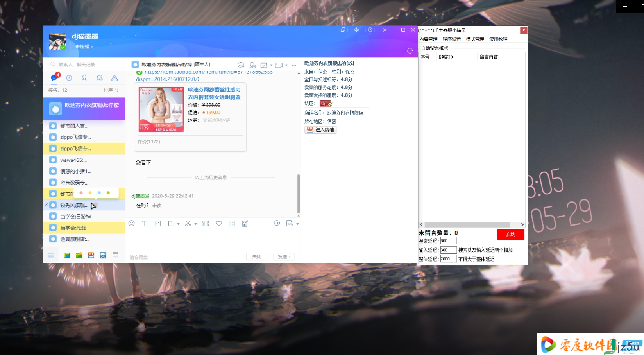Click the product thumbnail image
The width and height of the screenshot is (644, 355).
161,109
